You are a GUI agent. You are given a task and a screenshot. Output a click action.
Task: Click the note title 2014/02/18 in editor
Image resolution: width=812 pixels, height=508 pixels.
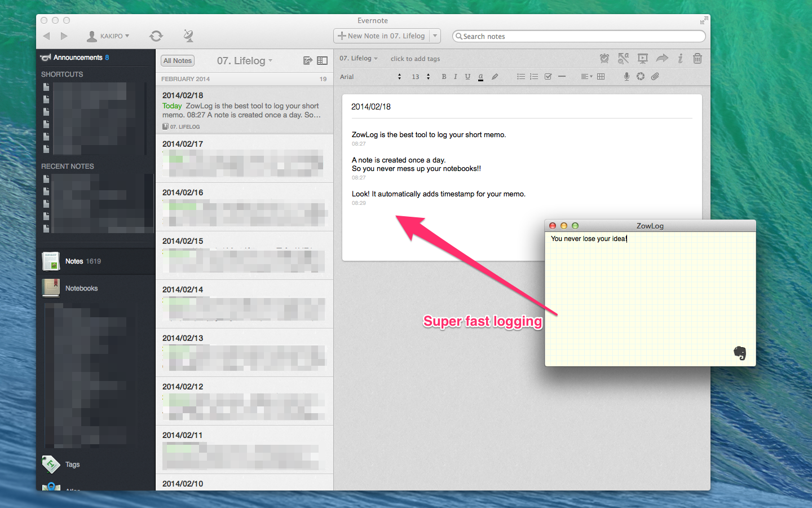(x=371, y=107)
